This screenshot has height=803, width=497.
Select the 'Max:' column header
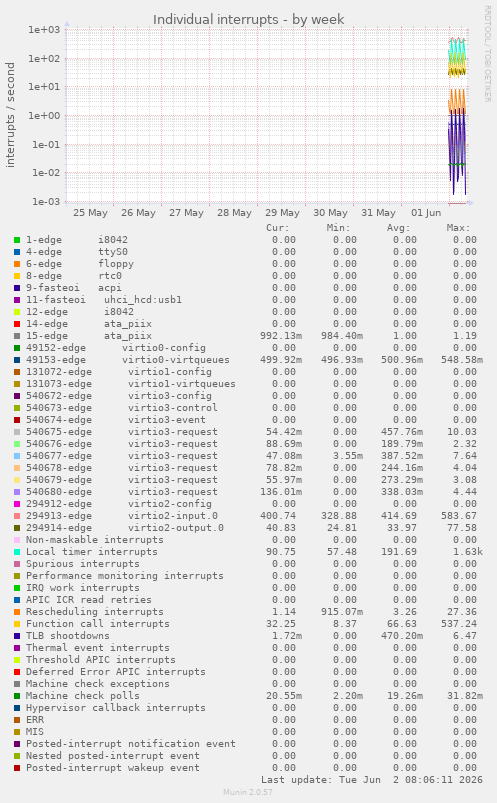458,228
